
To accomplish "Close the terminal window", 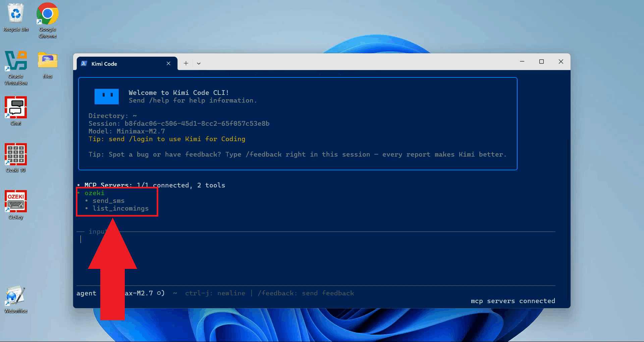I will 561,61.
